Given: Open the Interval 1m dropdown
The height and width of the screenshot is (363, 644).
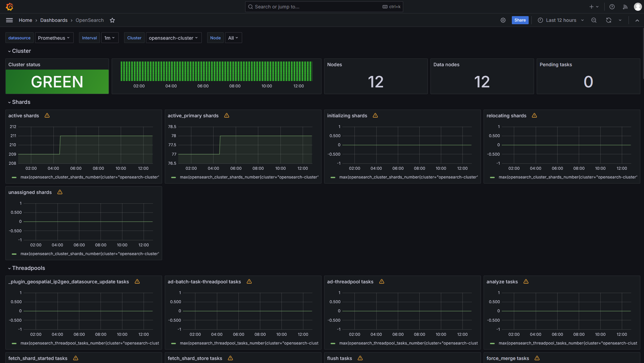Looking at the screenshot, I should tap(110, 38).
